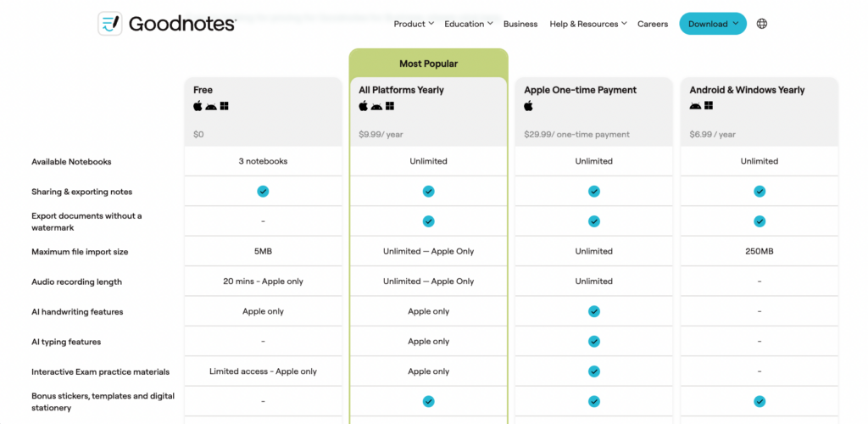Click the 5MB cell
Image resolution: width=868 pixels, height=424 pixels.
point(263,251)
